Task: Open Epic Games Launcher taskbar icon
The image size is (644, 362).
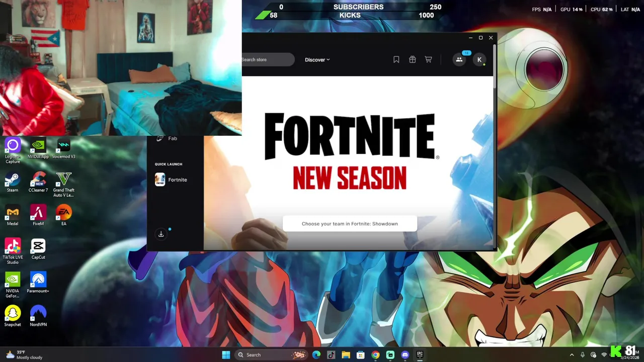Action: (x=420, y=355)
